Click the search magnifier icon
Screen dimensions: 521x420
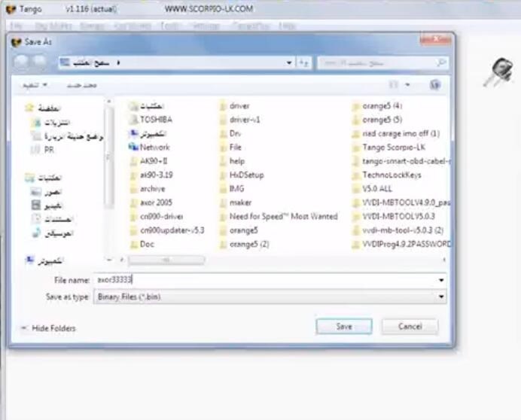click(441, 62)
